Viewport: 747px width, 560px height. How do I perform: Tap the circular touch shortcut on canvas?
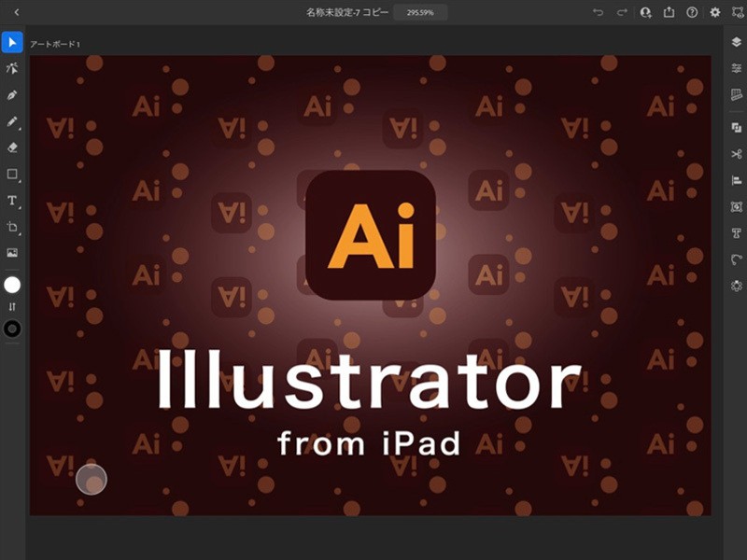click(x=92, y=479)
